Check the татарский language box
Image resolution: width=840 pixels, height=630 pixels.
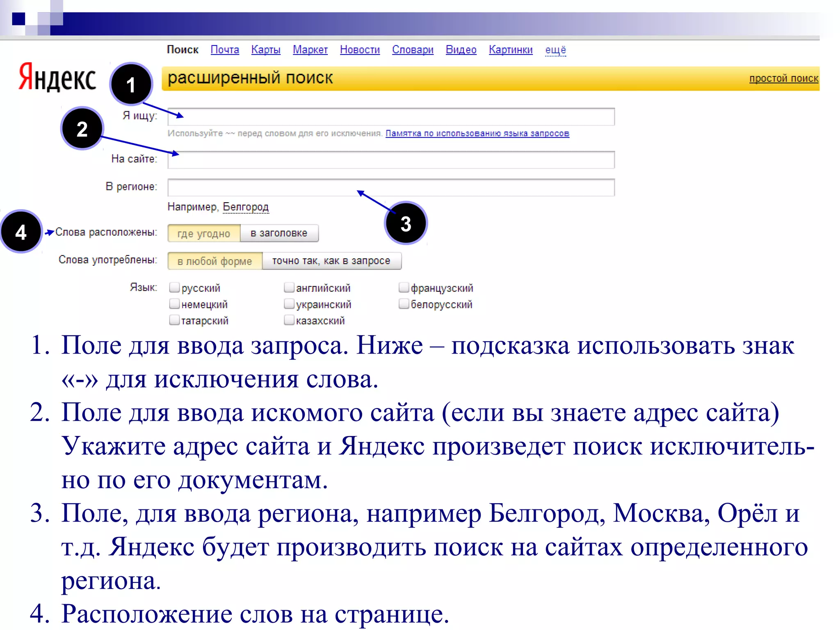175,320
